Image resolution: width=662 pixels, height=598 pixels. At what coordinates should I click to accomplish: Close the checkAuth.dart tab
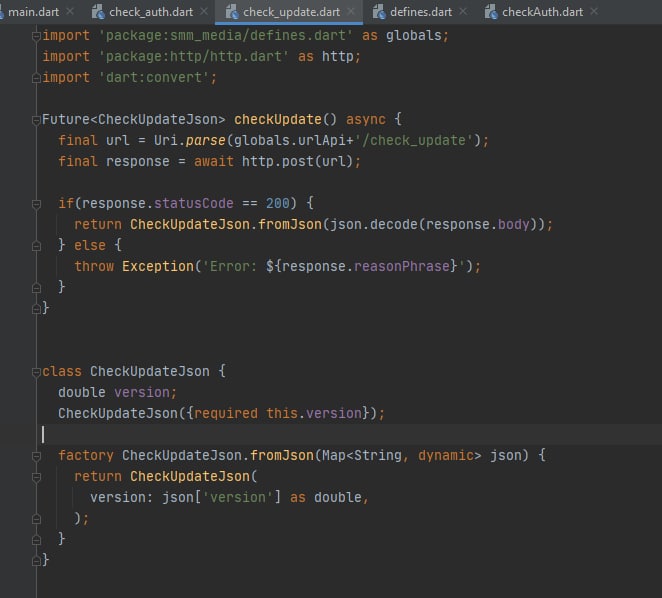pos(594,11)
